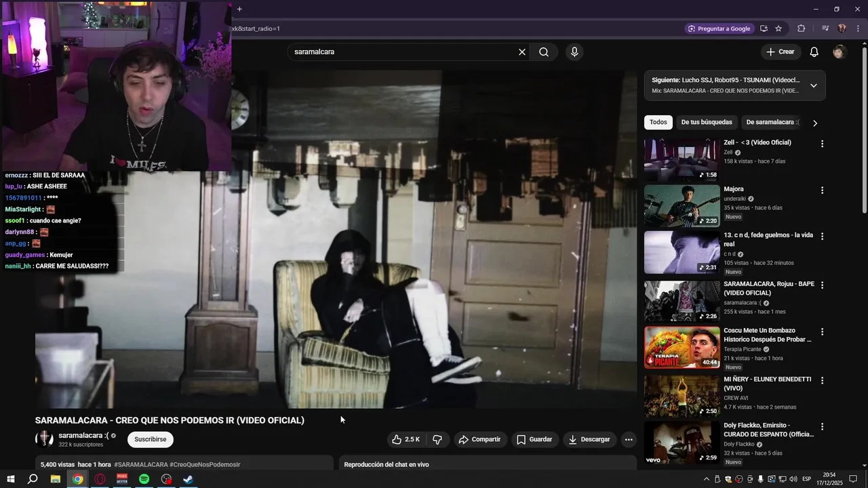Open saramalacara :( channel name link
This screenshot has height=488, width=868.
[x=83, y=435]
